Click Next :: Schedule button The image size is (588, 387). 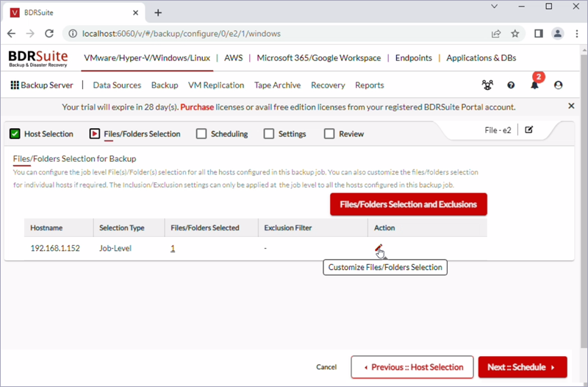click(523, 366)
